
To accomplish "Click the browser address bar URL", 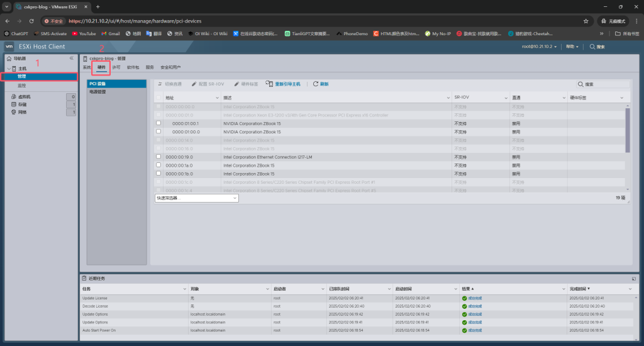I will coord(135,21).
